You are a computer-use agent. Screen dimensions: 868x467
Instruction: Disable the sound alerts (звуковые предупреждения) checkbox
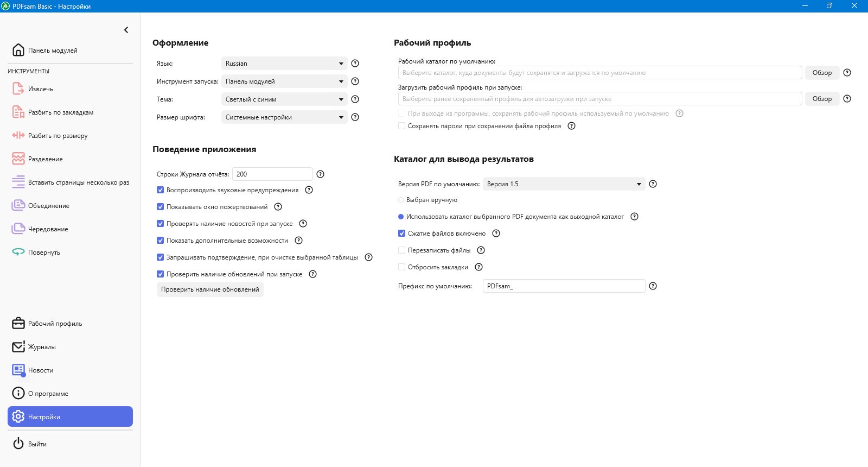coord(161,190)
